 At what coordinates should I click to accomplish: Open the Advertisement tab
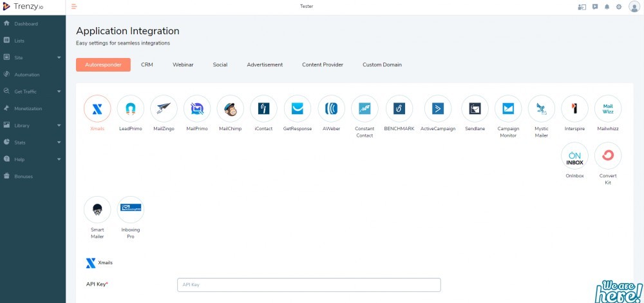click(x=265, y=65)
